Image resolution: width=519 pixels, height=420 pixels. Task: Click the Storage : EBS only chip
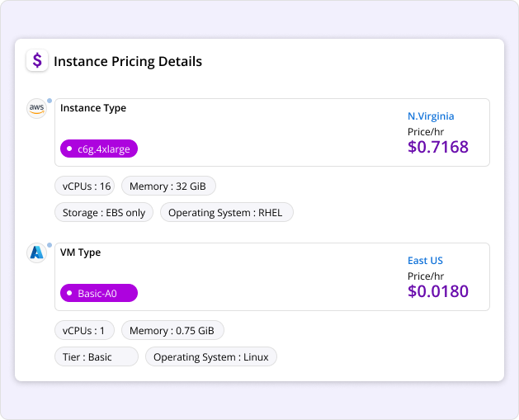coord(104,213)
